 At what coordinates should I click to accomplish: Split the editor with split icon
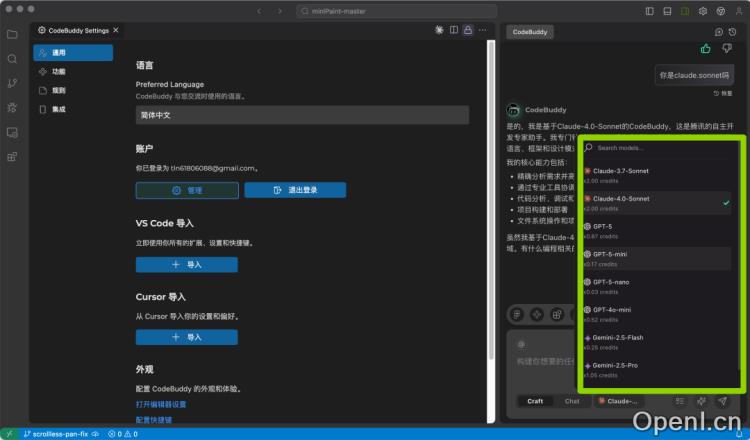[x=453, y=30]
